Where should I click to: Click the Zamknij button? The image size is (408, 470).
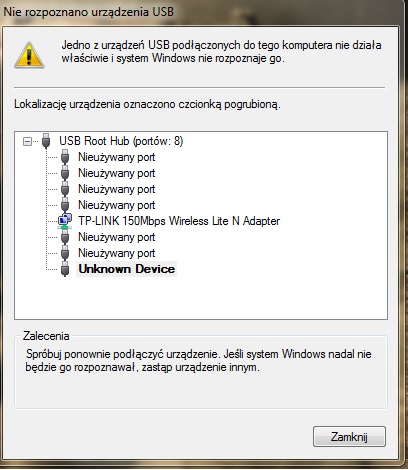click(349, 437)
